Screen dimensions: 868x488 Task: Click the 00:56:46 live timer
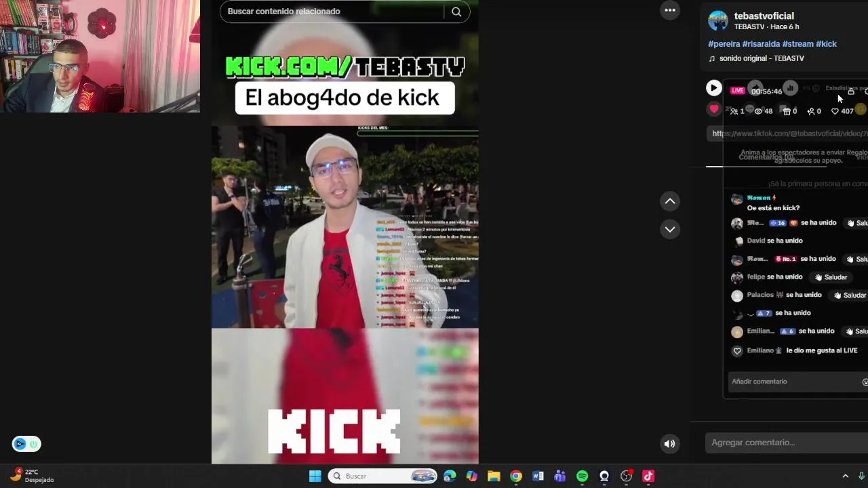pyautogui.click(x=766, y=91)
